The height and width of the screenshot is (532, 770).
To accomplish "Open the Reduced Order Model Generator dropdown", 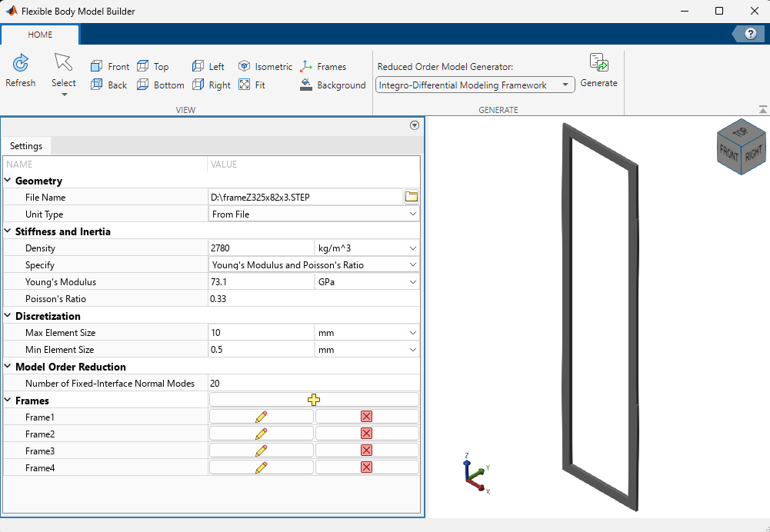I will pyautogui.click(x=566, y=85).
